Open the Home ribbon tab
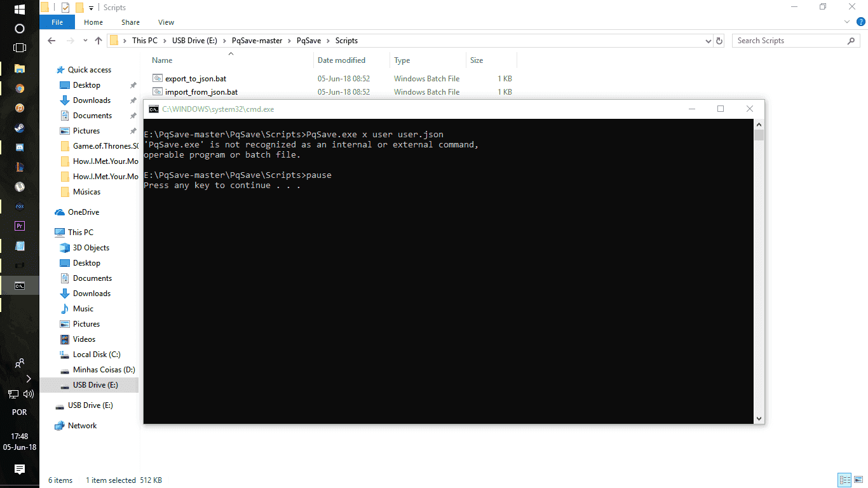This screenshot has height=488, width=868. click(93, 22)
